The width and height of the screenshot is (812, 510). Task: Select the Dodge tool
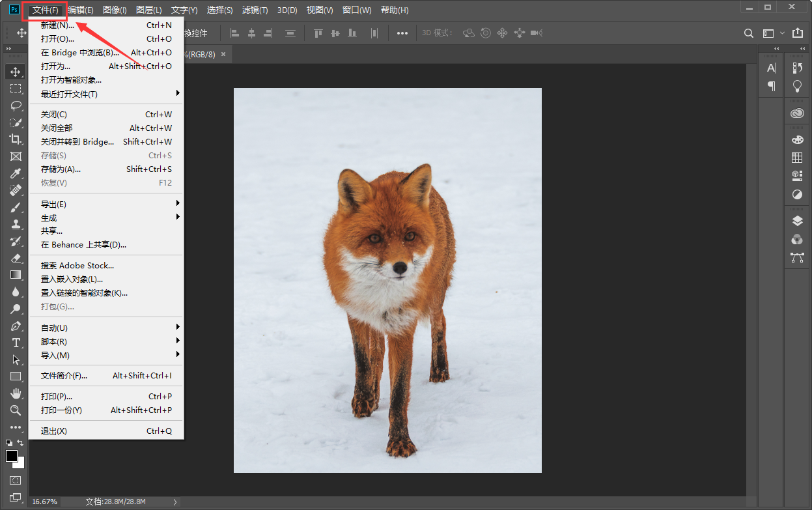16,309
